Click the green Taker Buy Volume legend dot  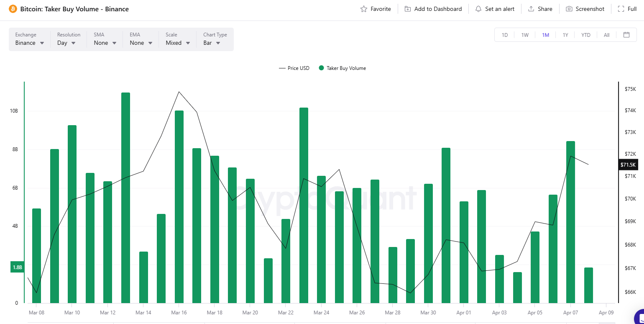tap(321, 68)
